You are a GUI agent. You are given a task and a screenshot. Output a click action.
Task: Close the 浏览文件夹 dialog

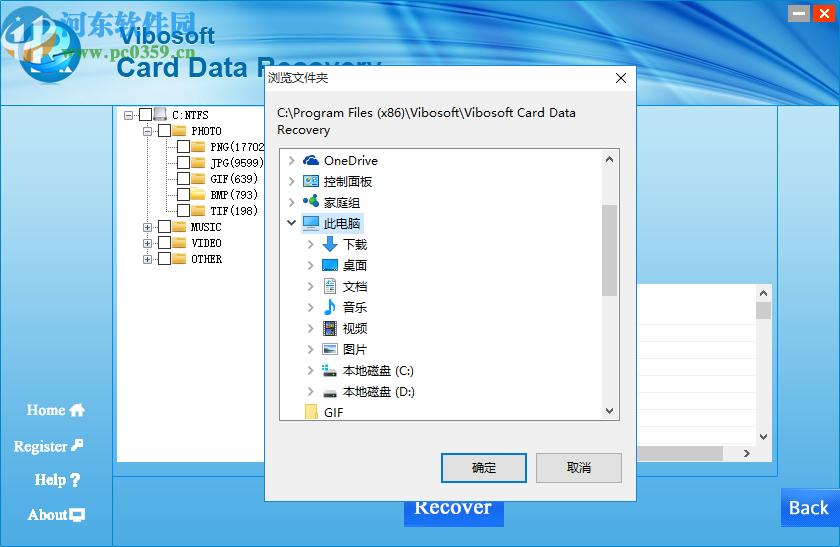pyautogui.click(x=621, y=78)
